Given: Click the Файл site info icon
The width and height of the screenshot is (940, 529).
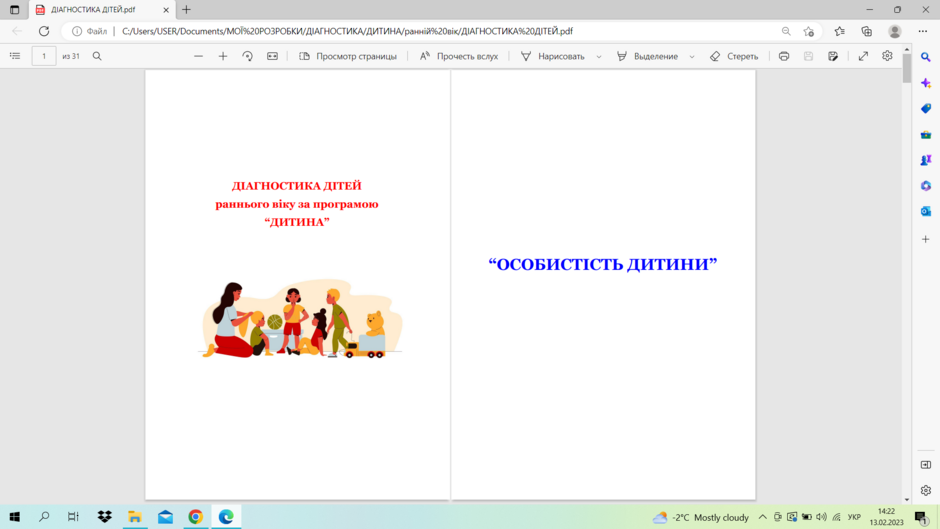Looking at the screenshot, I should [89, 31].
